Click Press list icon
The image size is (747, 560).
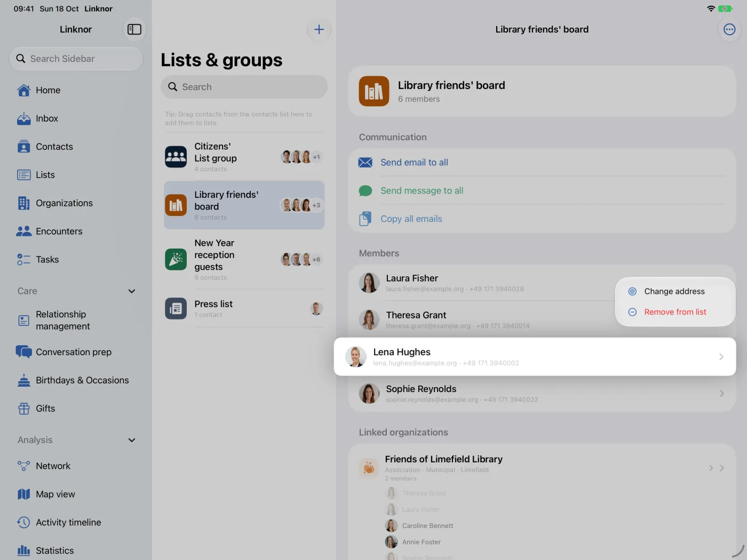[x=176, y=308]
